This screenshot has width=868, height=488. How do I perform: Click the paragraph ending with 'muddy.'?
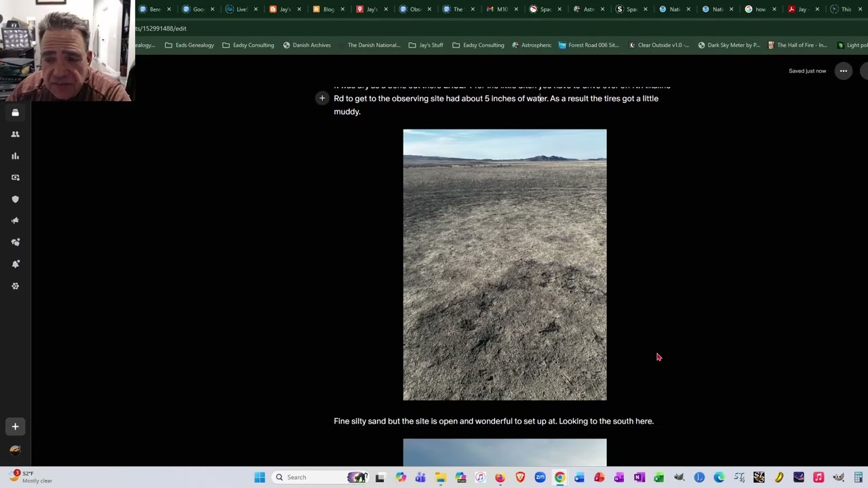pyautogui.click(x=502, y=98)
